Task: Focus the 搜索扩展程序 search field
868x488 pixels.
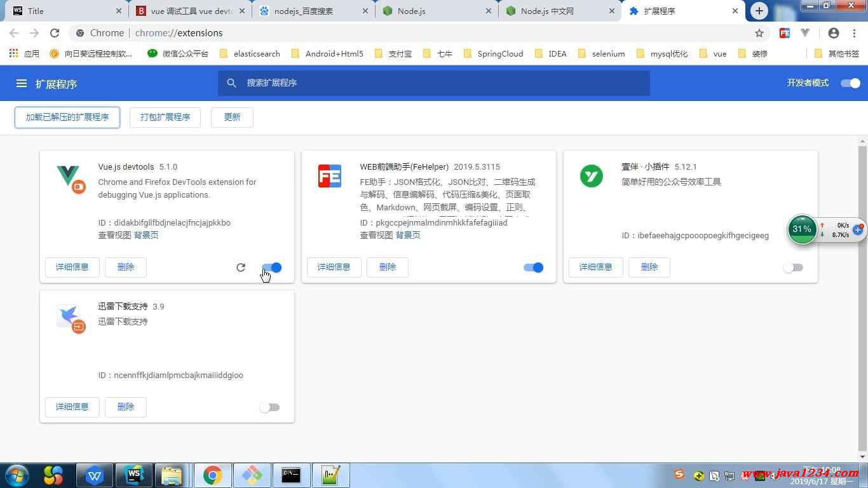Action: tap(434, 83)
